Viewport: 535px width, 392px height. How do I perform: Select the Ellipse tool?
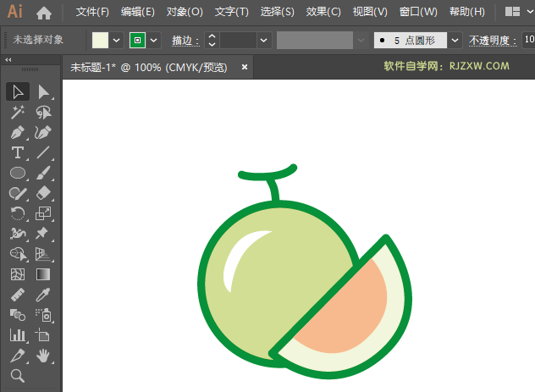click(x=17, y=174)
